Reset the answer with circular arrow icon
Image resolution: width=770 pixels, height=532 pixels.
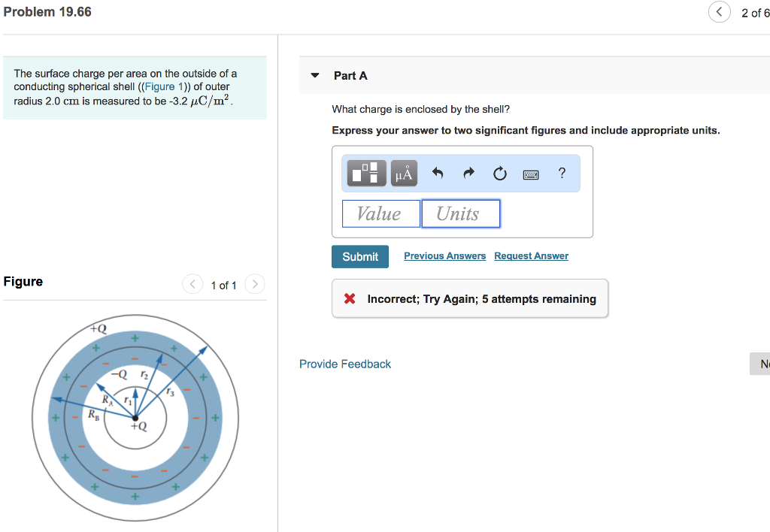500,174
